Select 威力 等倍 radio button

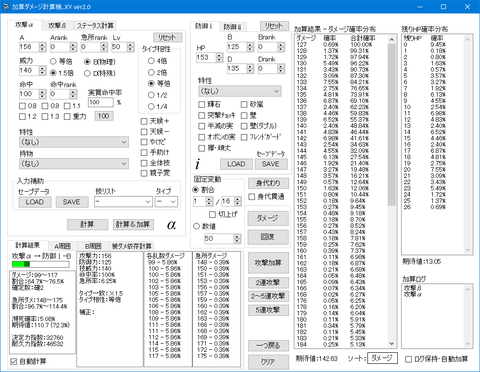pyautogui.click(x=61, y=61)
